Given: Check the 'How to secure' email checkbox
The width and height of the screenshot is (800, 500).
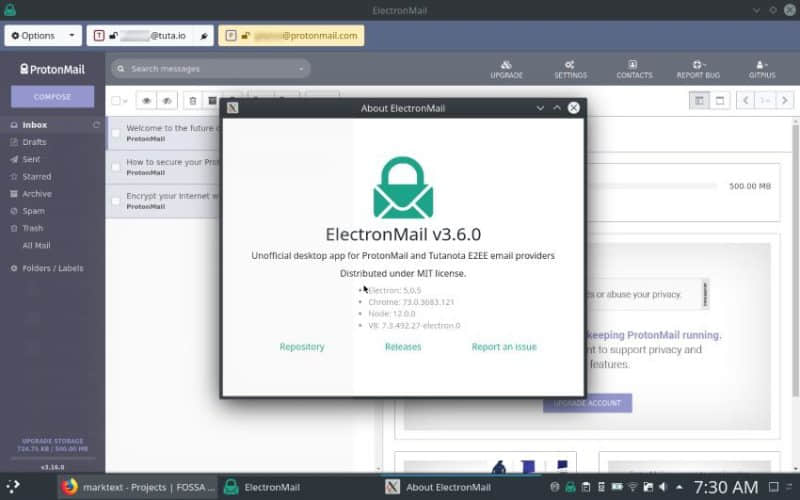Looking at the screenshot, I should pos(116,167).
